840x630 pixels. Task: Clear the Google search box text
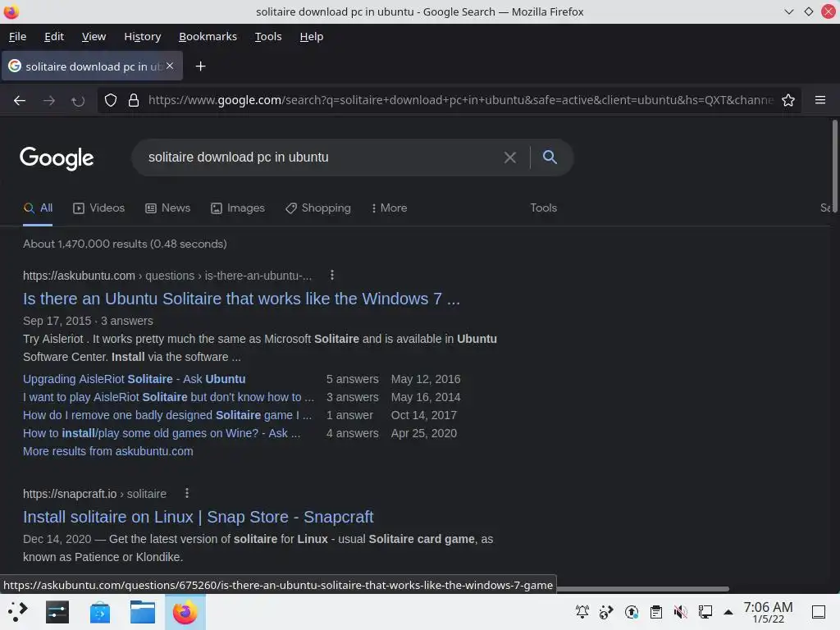[x=510, y=157]
